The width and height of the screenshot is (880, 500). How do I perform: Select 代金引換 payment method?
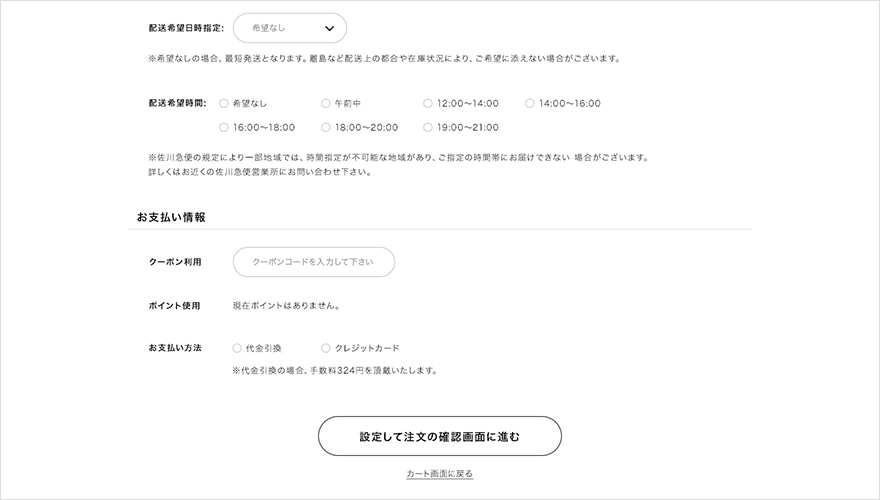(x=237, y=348)
